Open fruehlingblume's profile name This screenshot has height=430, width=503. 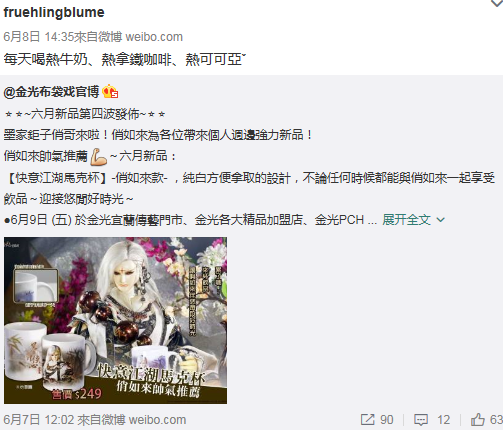[54, 12]
